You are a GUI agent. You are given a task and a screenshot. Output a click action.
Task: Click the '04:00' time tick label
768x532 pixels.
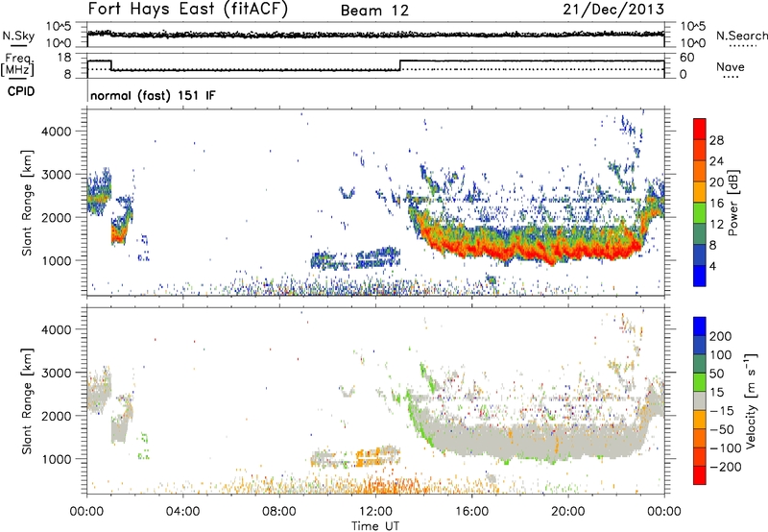[182, 512]
